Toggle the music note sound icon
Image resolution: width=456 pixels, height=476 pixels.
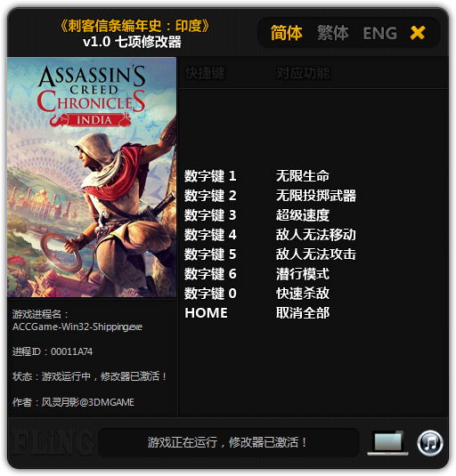pyautogui.click(x=430, y=443)
